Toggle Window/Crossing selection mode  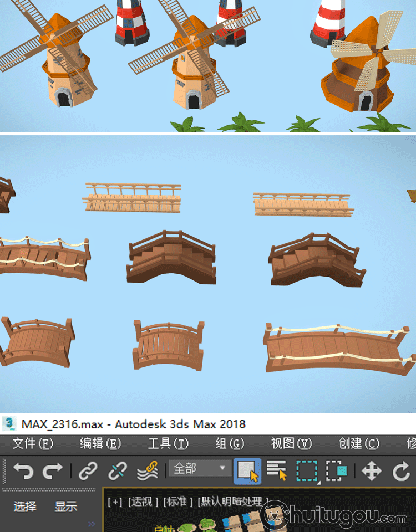click(x=336, y=471)
